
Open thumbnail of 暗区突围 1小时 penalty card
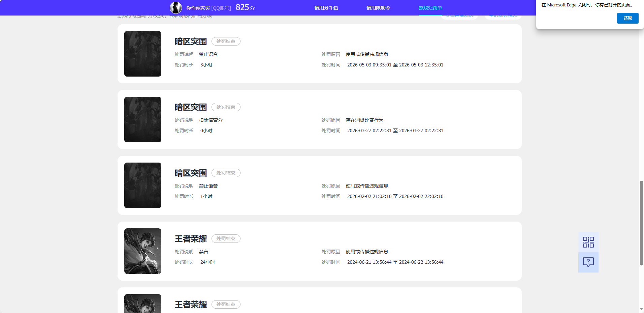143,186
